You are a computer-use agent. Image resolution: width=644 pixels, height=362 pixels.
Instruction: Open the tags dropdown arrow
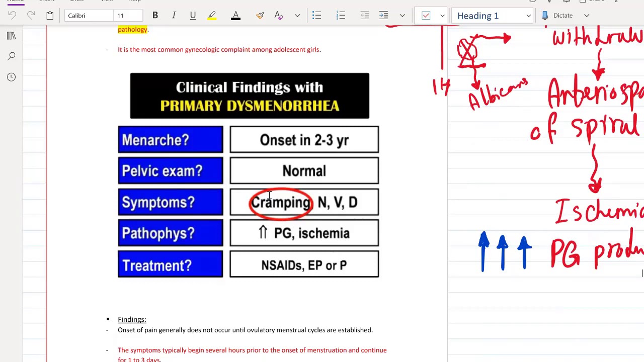click(442, 16)
